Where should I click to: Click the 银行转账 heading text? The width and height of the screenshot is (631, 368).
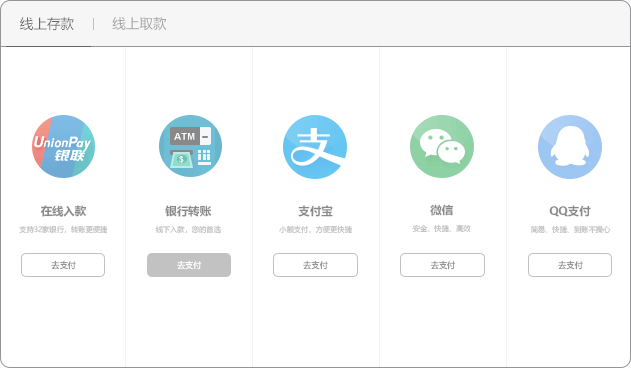point(188,211)
